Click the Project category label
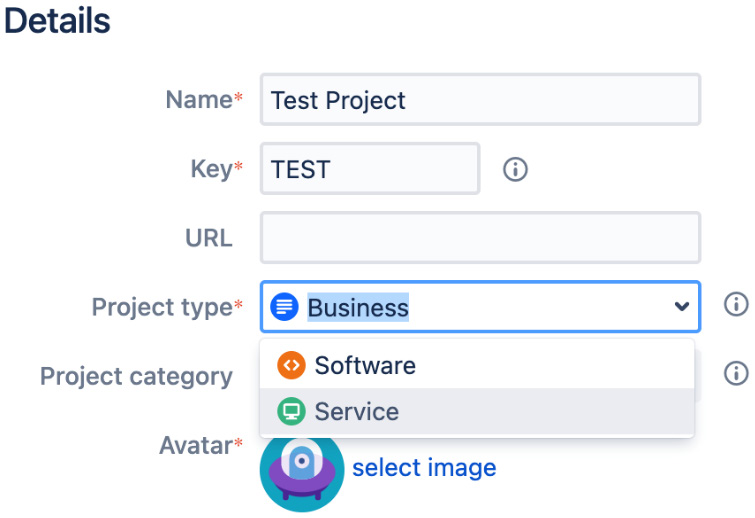This screenshot has height=518, width=755. click(136, 376)
